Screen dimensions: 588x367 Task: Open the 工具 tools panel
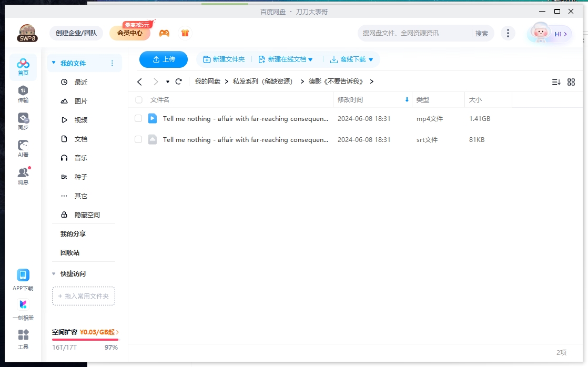(23, 340)
